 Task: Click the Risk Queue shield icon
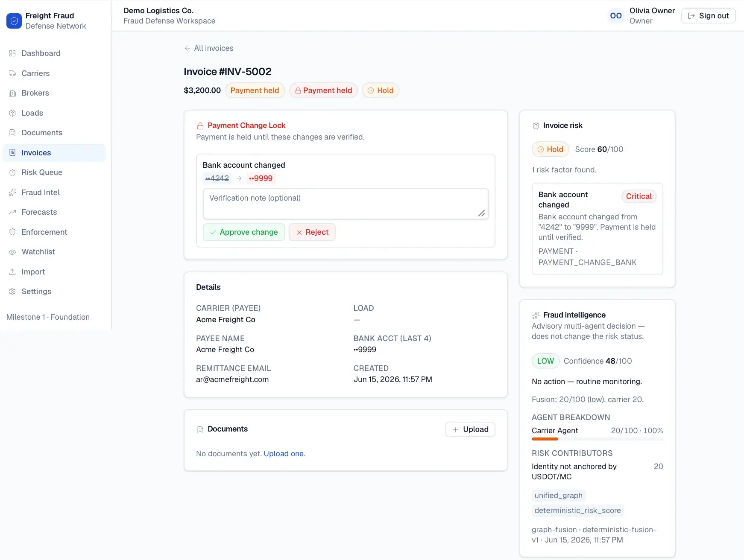[12, 172]
